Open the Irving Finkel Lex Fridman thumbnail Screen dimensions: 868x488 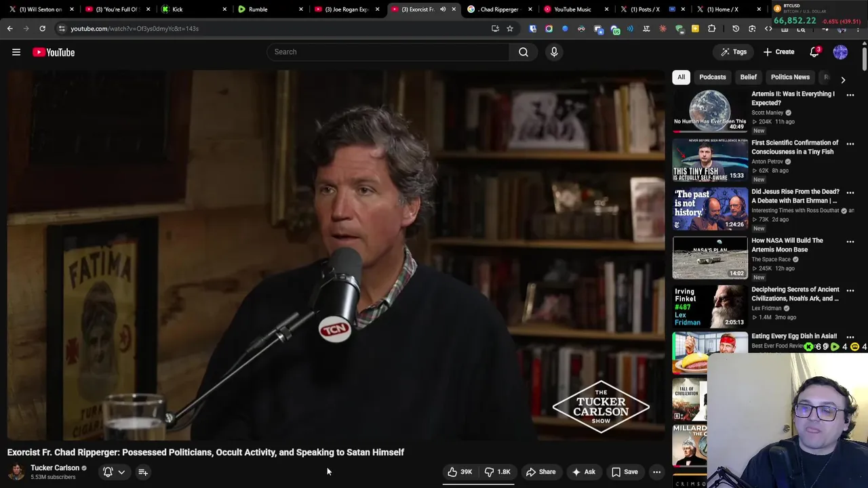[710, 306]
